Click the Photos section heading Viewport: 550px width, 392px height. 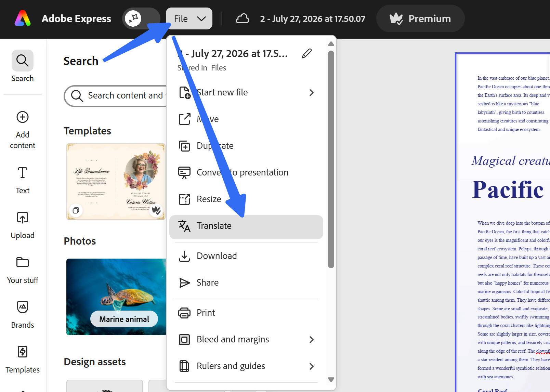80,241
